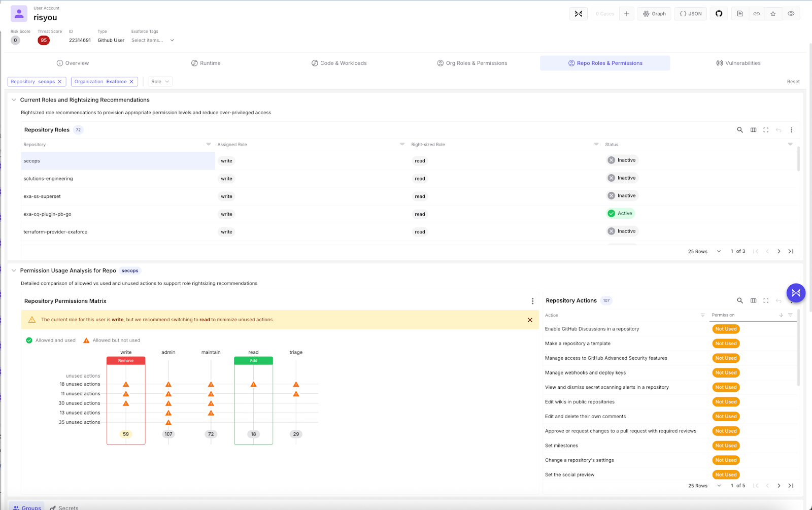Collapse the Current Roles and Rightsizing Recommendations section
The image size is (812, 510).
[14, 100]
